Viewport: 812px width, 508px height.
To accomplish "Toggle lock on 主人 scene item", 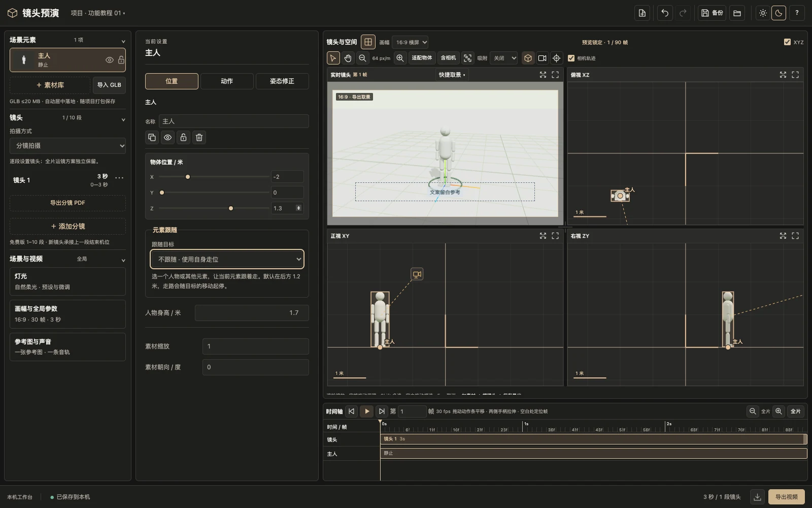I will [121, 60].
